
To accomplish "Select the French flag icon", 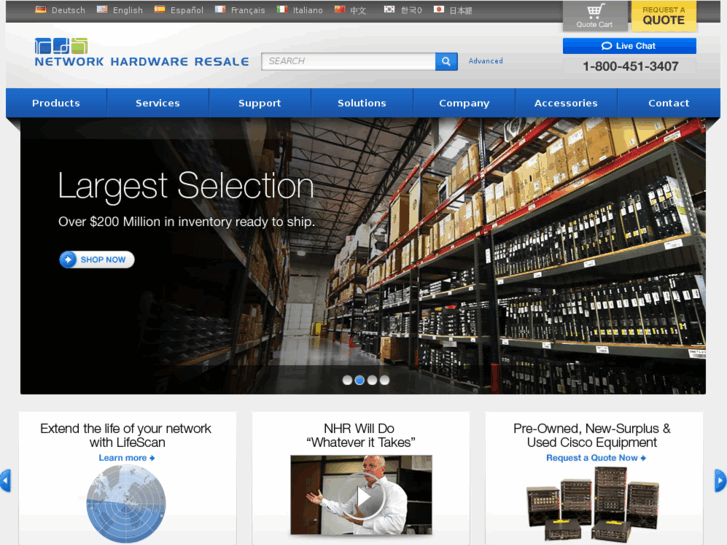I will (x=220, y=10).
